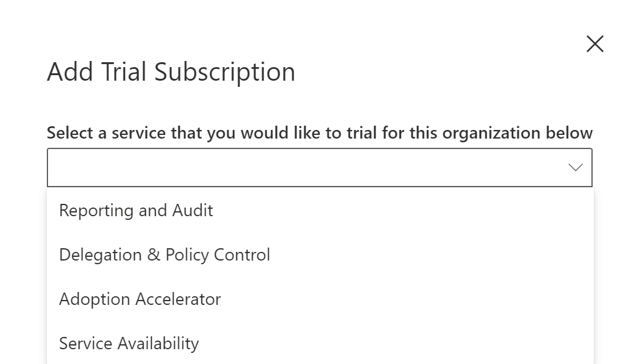Screen dimensions: 637x364
Task: Pick Adoption Accelerator from the list
Action: tap(140, 299)
